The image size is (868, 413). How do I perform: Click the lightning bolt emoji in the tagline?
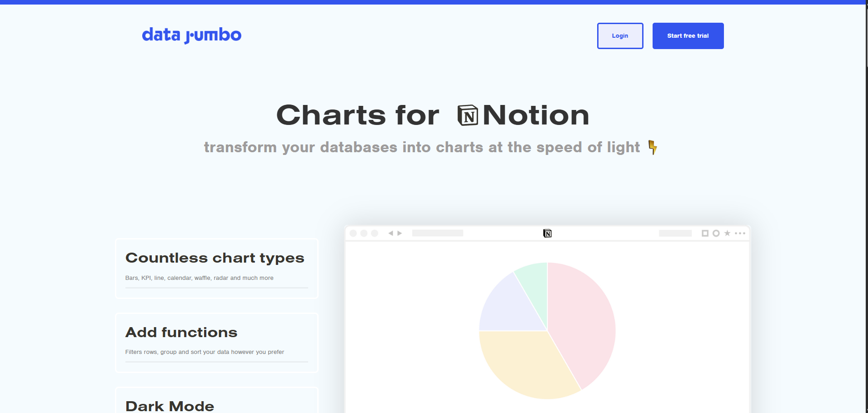(653, 147)
